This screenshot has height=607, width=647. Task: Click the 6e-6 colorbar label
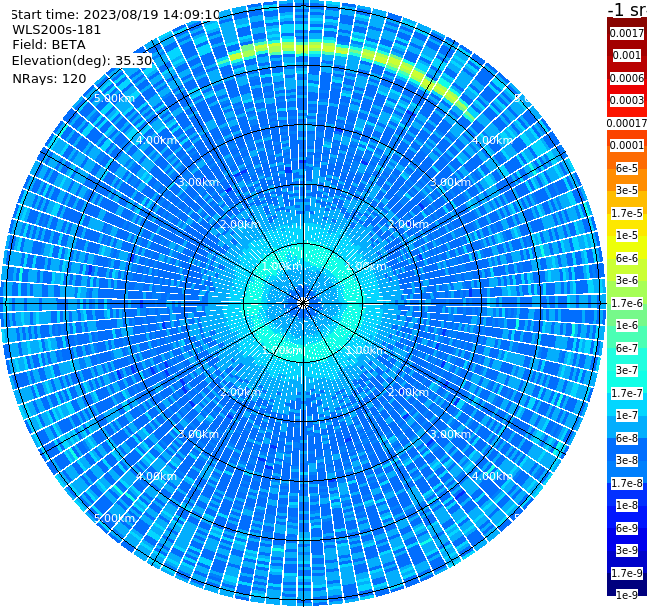[627, 258]
